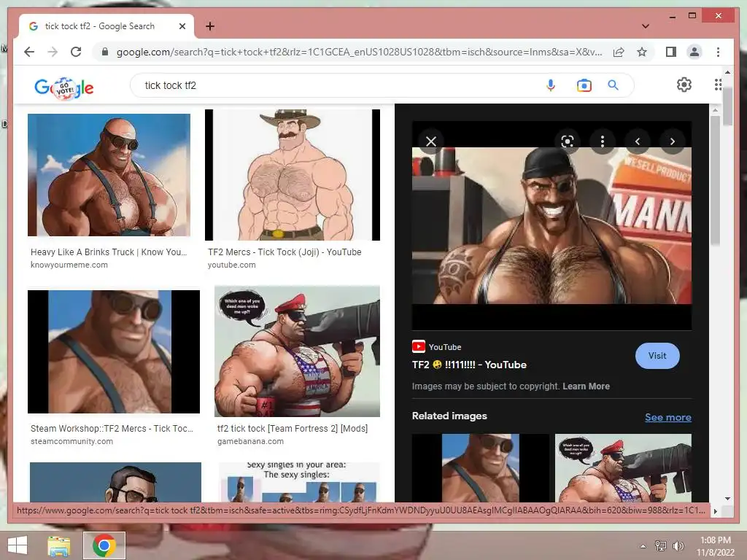
Task: Open the Chrome three-dot menu
Action: click(718, 52)
